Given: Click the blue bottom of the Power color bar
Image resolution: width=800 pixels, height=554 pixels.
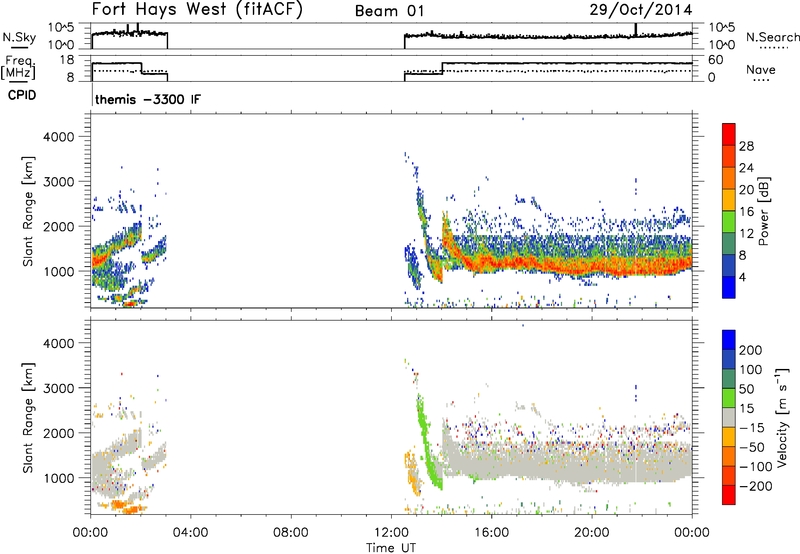Looking at the screenshot, I should [x=729, y=287].
